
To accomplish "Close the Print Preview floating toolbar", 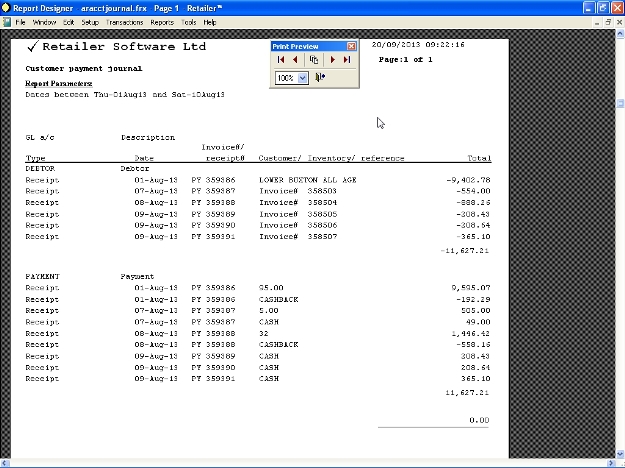I will click(351, 46).
